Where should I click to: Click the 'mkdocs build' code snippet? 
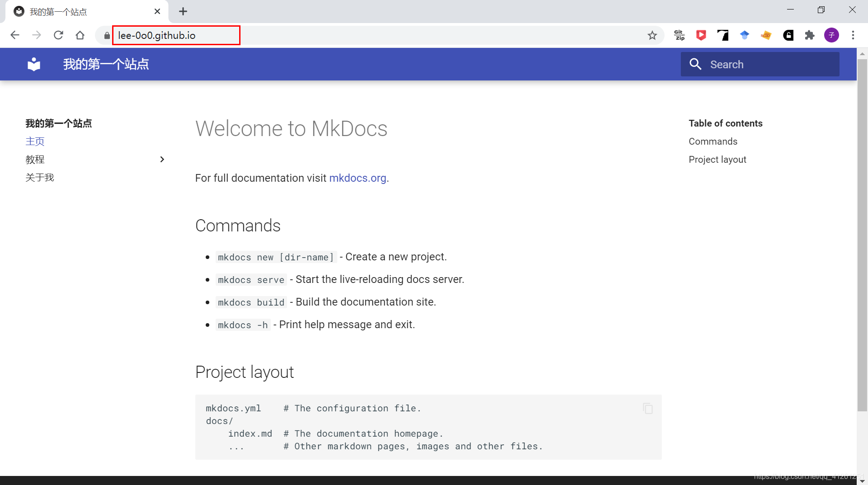[x=251, y=302]
